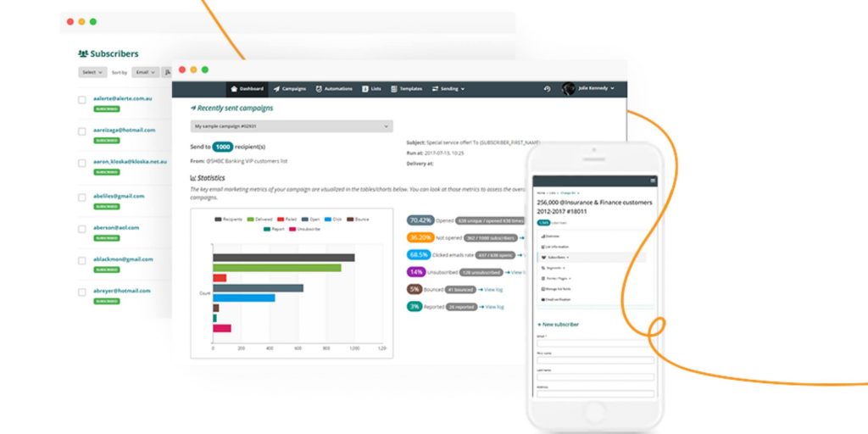Image resolution: width=868 pixels, height=434 pixels.
Task: Click the blue Click bar in chart
Action: click(x=244, y=298)
